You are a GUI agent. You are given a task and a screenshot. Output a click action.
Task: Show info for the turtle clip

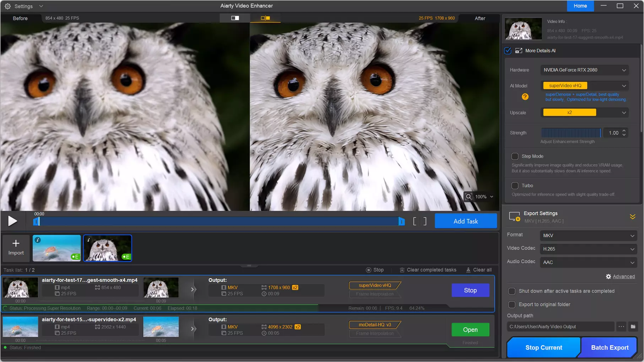pos(38,240)
